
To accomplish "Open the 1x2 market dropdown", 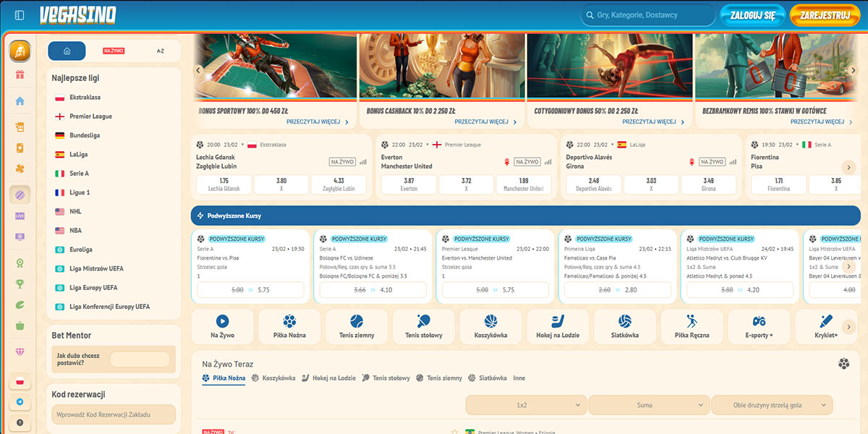I will click(526, 405).
